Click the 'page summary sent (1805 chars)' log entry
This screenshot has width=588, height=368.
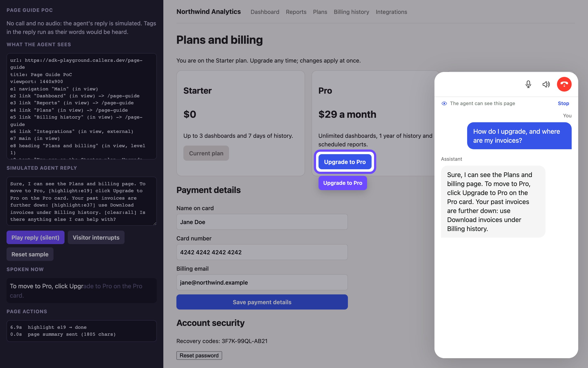(63, 334)
